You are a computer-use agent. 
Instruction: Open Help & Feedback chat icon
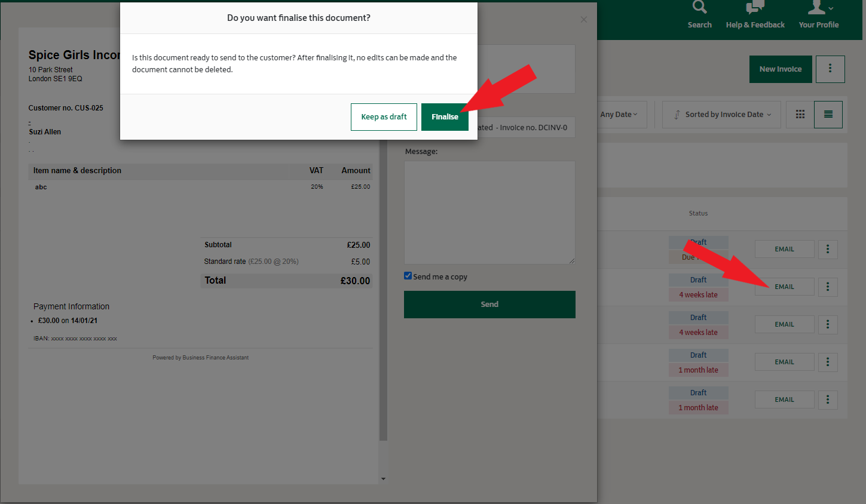click(x=755, y=8)
